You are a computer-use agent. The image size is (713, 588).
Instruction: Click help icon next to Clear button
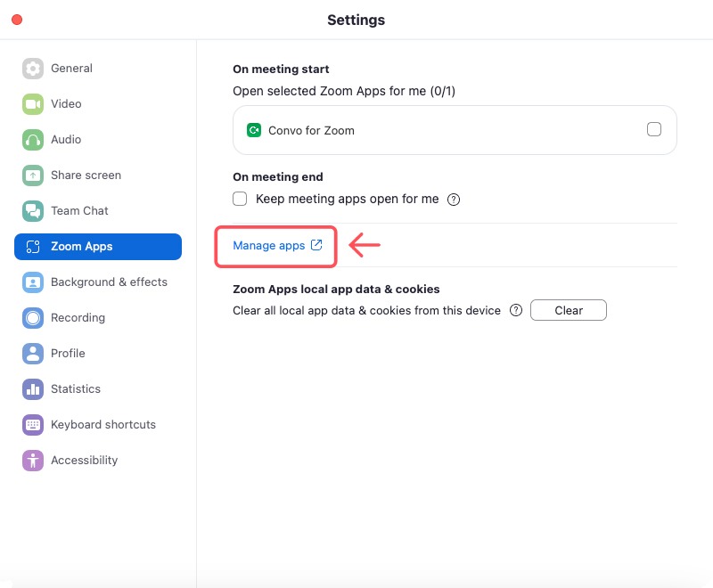point(515,311)
